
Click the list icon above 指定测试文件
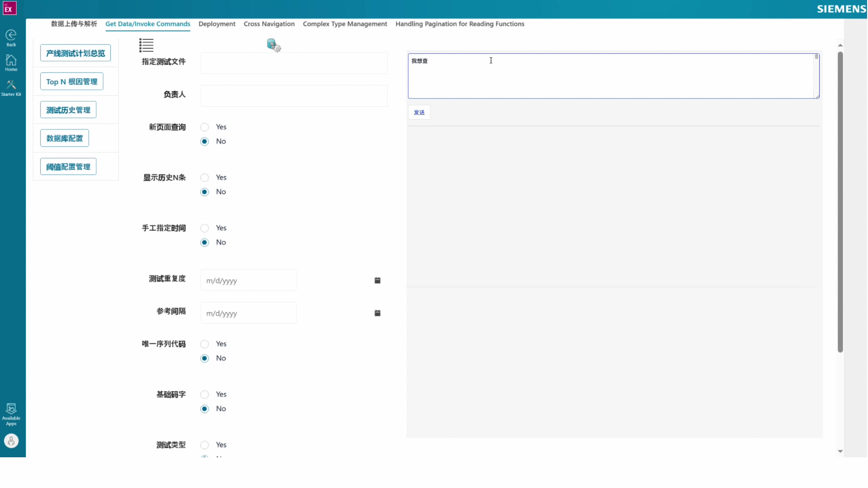click(x=146, y=45)
